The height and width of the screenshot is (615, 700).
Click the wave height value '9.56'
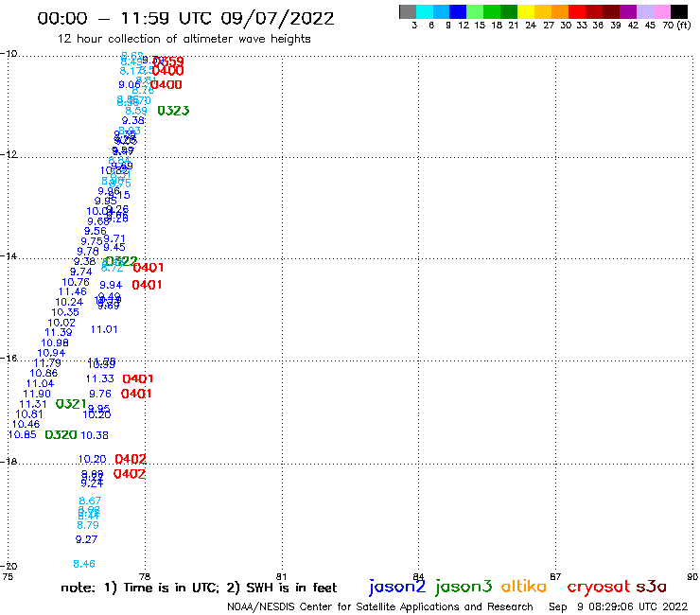click(96, 231)
